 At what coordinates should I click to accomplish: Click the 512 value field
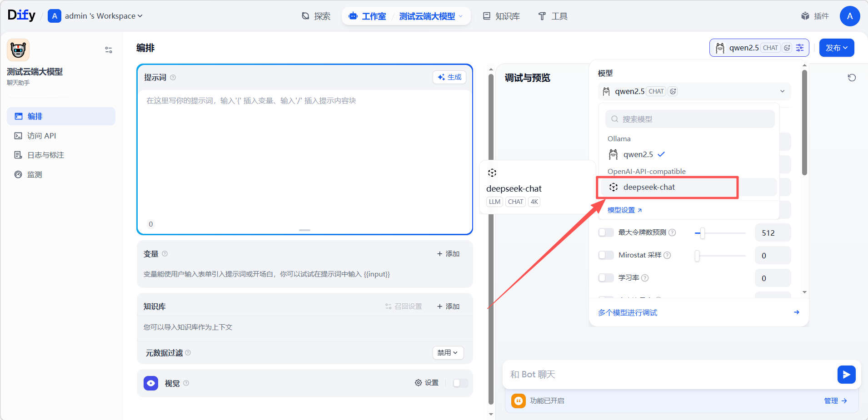tap(773, 233)
